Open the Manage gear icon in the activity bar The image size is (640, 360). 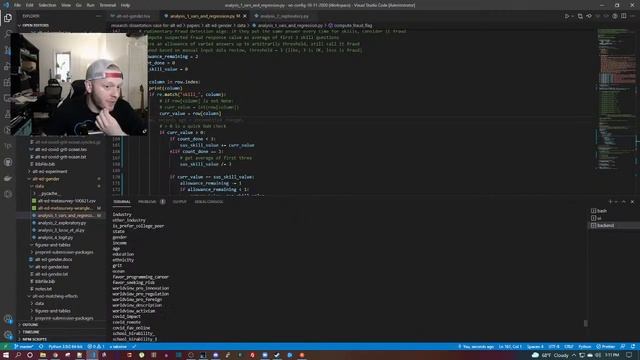tap(8, 335)
